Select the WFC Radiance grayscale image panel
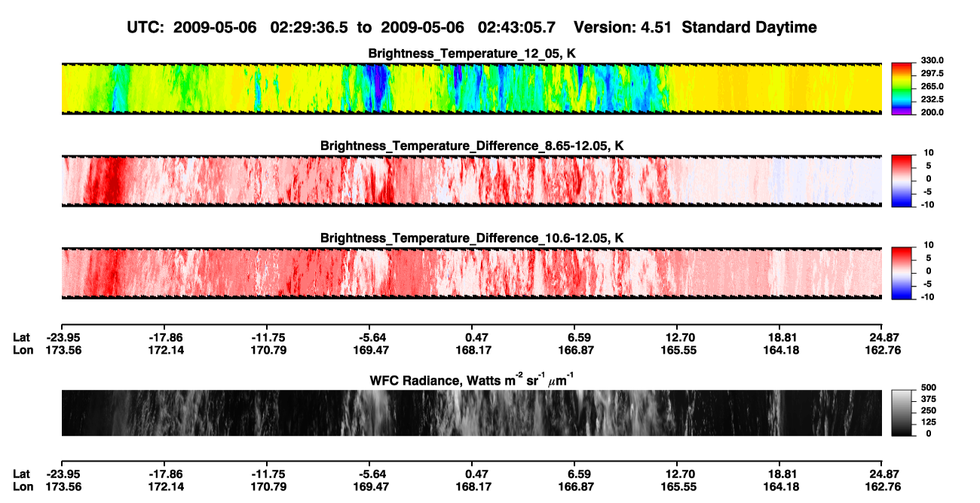Screen dimensions: 980x503 (x=471, y=413)
